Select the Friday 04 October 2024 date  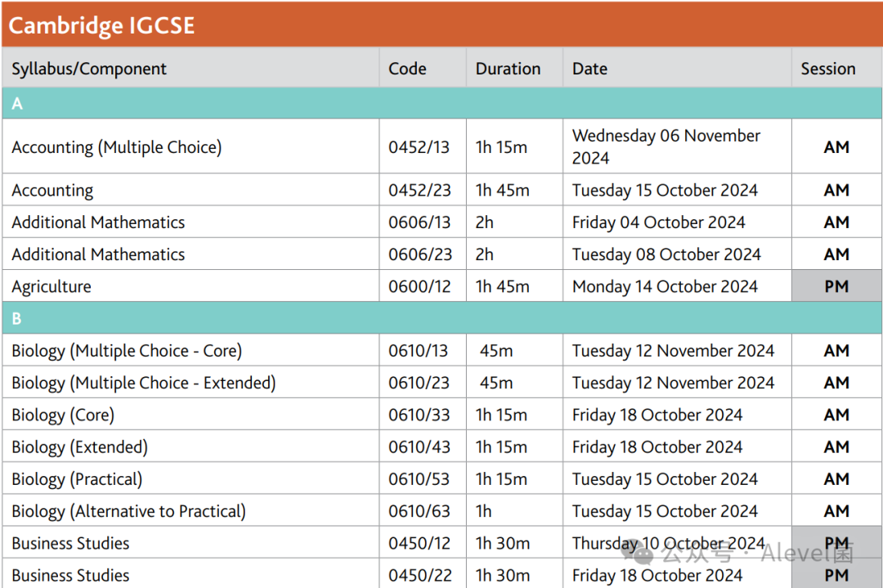point(658,222)
